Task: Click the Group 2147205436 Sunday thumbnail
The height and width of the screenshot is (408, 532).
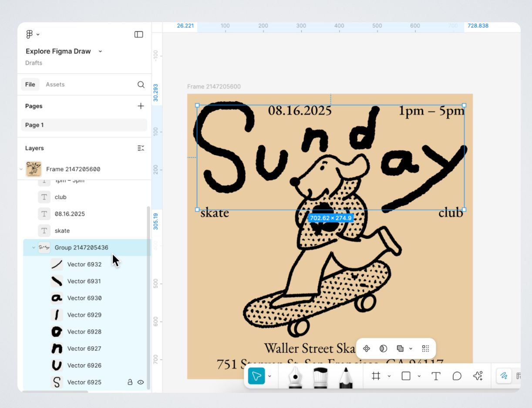Action: click(44, 247)
